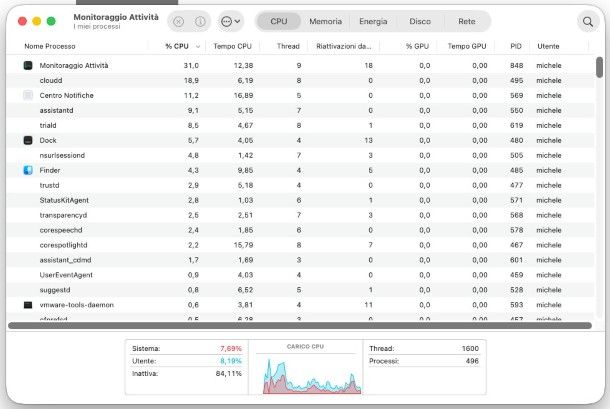The width and height of the screenshot is (610, 409).
Task: Select the corespeechd process row
Action: [x=300, y=230]
